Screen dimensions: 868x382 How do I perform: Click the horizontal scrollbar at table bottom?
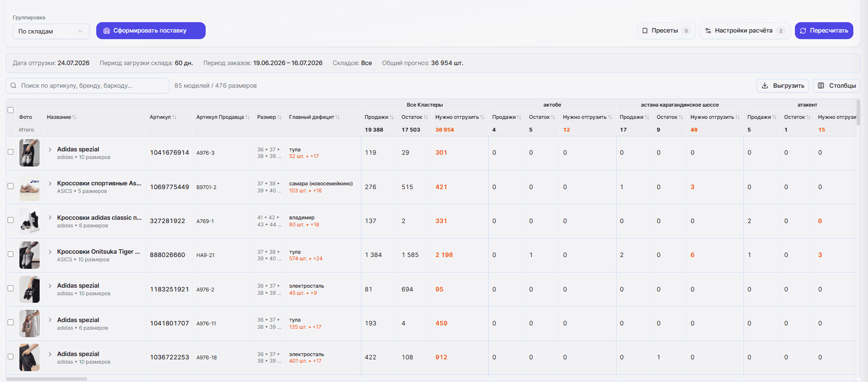click(x=47, y=379)
